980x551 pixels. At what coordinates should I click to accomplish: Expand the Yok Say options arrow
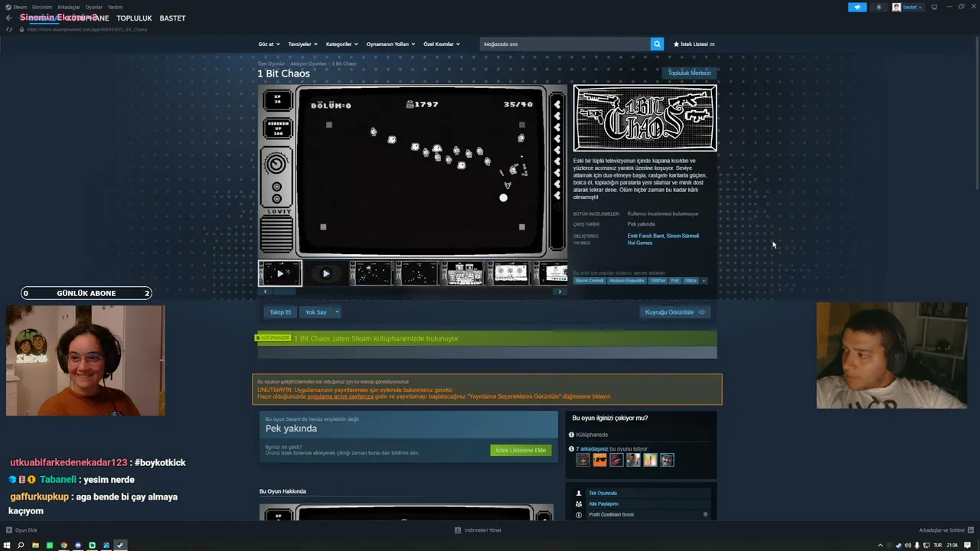click(337, 312)
